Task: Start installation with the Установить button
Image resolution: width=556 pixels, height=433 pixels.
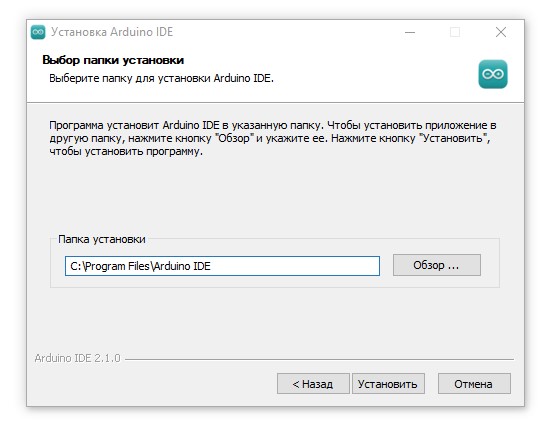Action: tap(388, 384)
